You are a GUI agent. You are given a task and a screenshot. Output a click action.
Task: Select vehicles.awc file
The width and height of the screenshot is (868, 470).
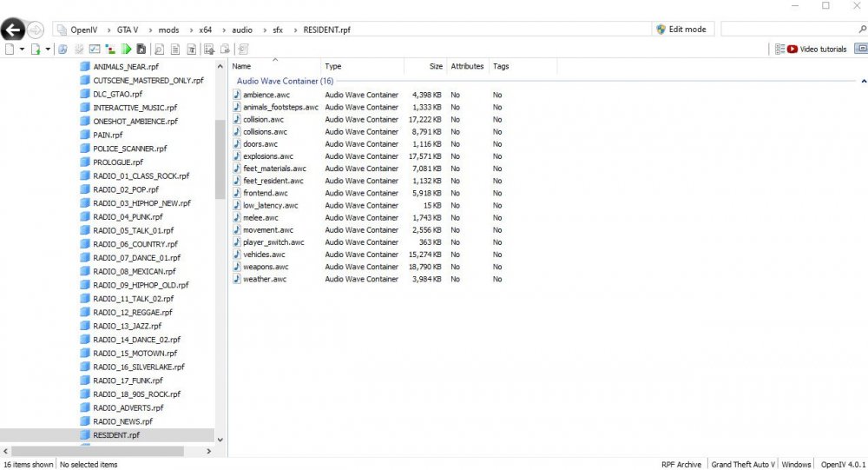click(264, 255)
